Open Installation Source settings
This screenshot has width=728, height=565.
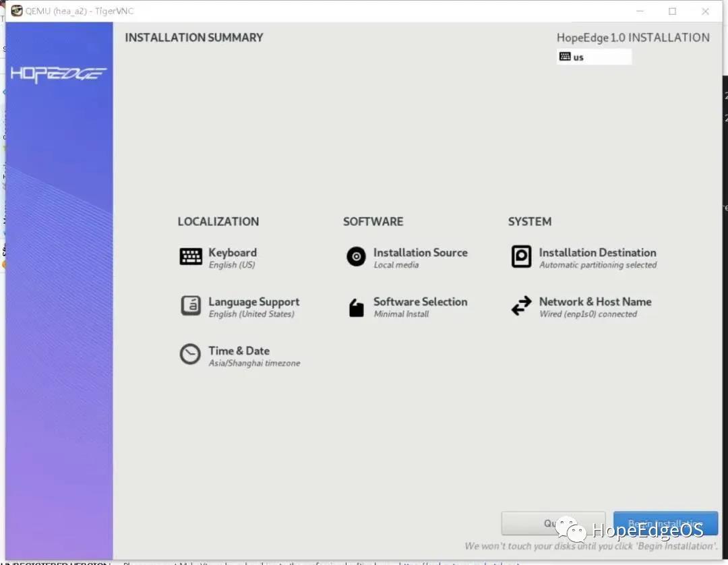point(421,253)
